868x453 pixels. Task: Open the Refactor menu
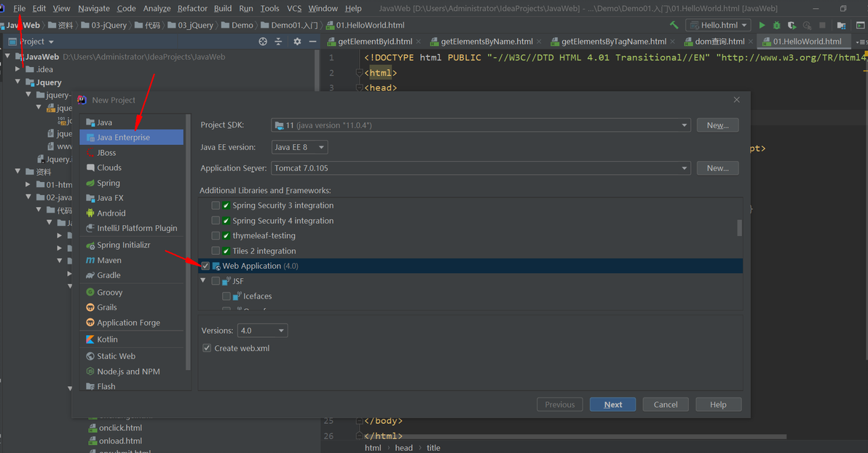192,8
